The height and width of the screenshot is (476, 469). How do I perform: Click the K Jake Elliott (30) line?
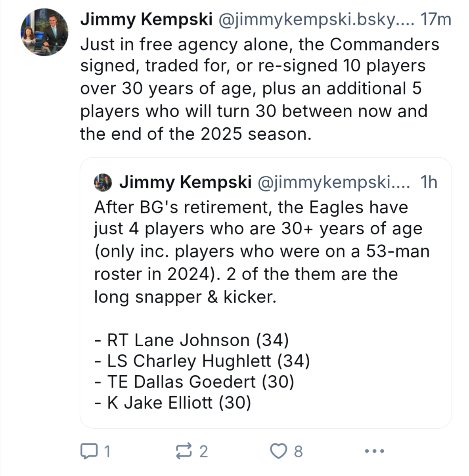173,403
